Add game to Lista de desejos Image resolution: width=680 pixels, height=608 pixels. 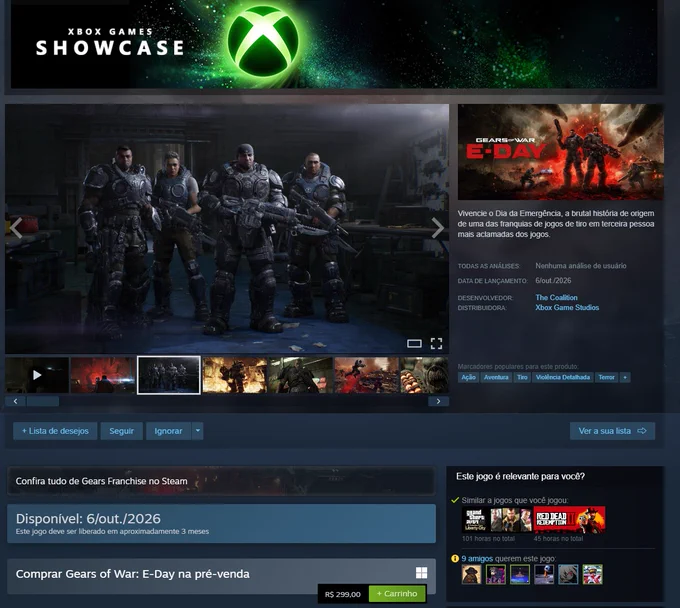tap(55, 431)
